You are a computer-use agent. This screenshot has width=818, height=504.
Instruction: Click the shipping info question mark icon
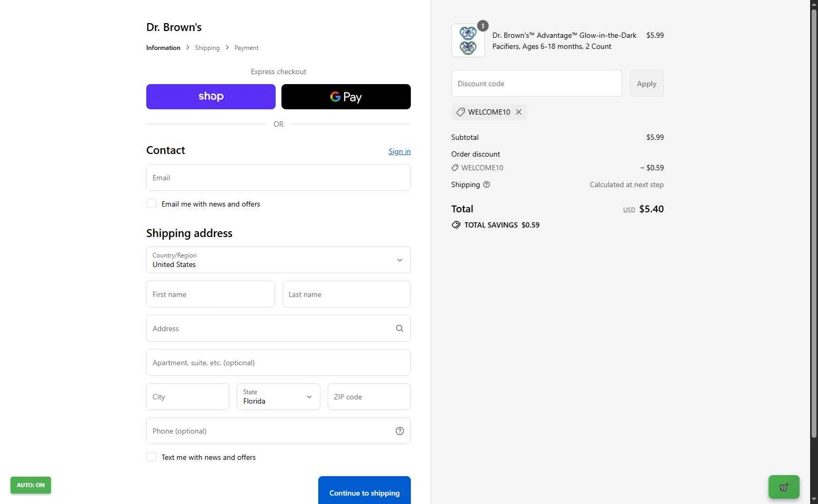tap(487, 184)
